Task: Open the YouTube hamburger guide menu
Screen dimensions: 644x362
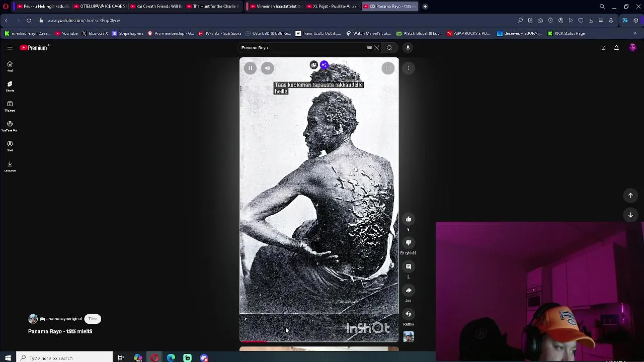Action: (10, 48)
